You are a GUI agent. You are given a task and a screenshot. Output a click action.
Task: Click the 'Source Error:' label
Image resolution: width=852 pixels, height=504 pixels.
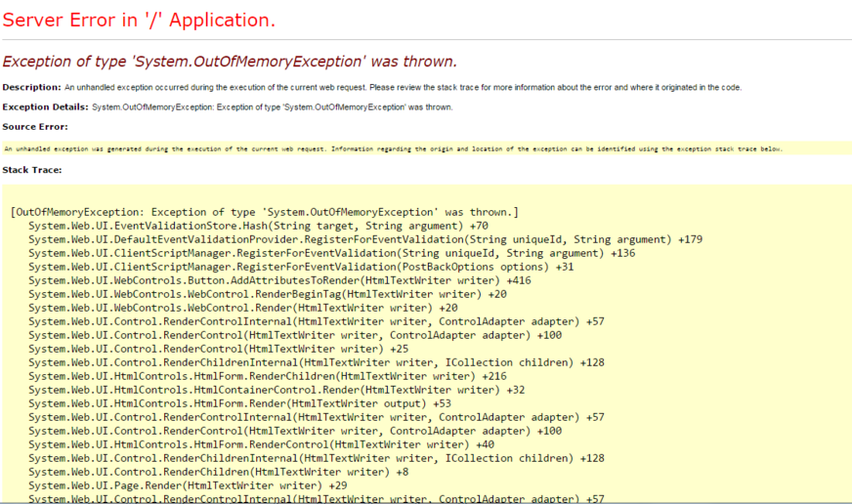pos(34,127)
